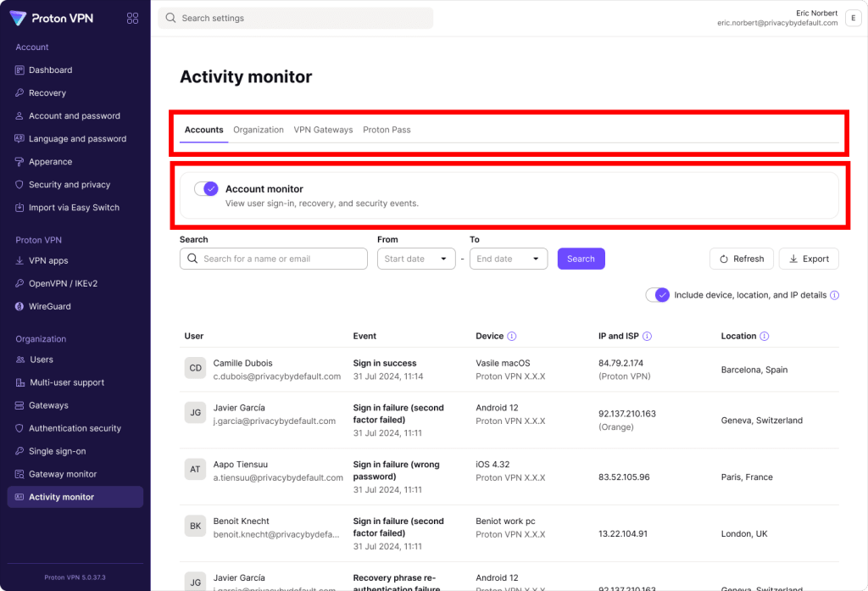Click the Import via Easy Switch icon
Screen dimensions: 868x591
[19, 208]
